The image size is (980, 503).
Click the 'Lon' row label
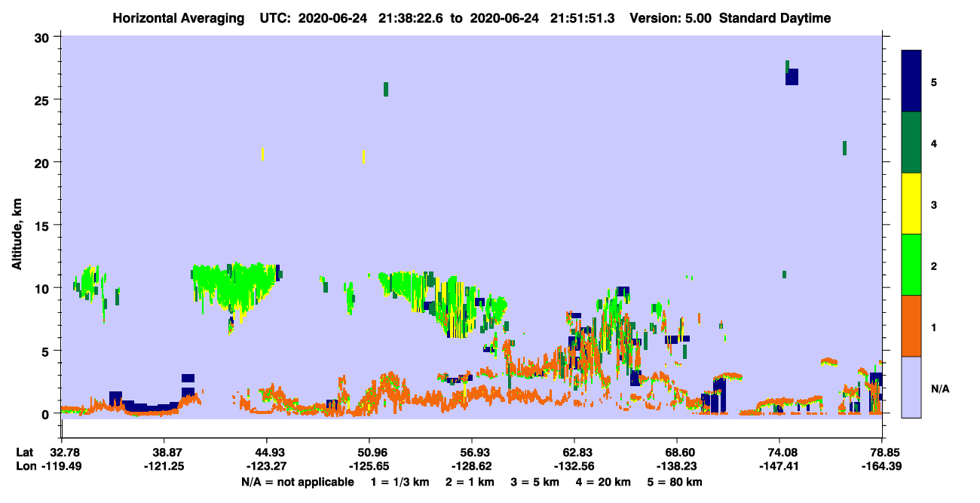25,467
